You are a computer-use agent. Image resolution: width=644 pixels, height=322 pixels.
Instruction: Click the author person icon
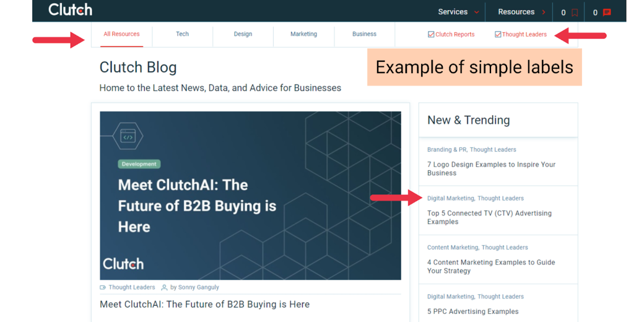[x=164, y=287]
